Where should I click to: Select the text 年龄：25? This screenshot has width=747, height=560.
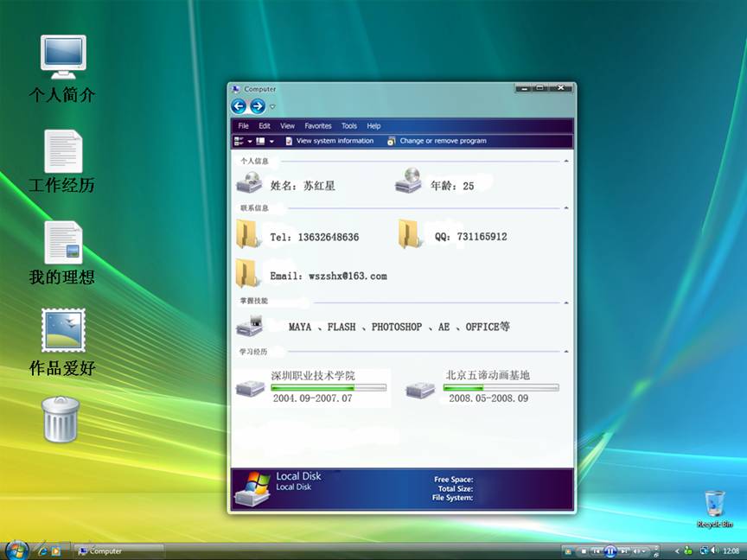452,186
